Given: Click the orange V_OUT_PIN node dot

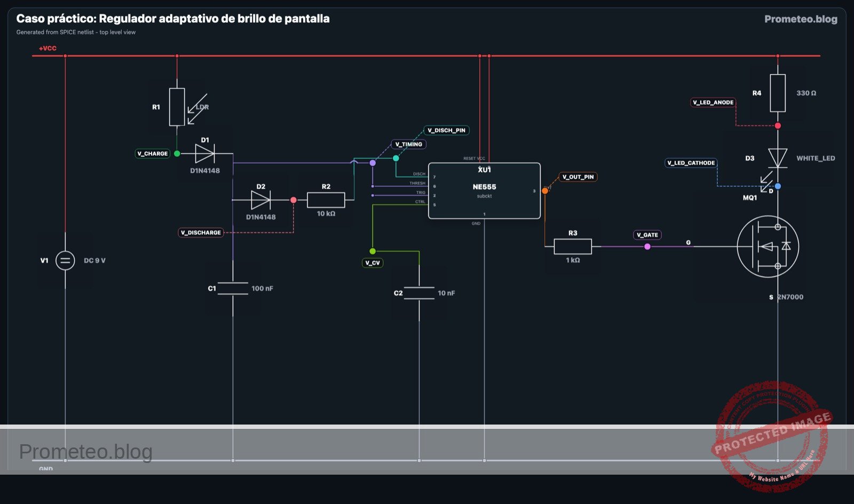Looking at the screenshot, I should [544, 191].
